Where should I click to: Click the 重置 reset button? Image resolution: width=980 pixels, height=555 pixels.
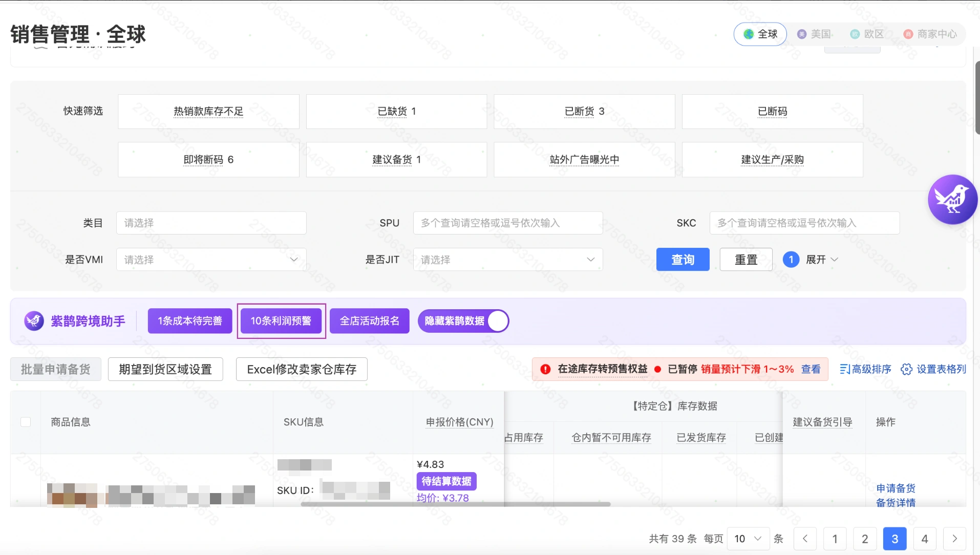coord(746,260)
